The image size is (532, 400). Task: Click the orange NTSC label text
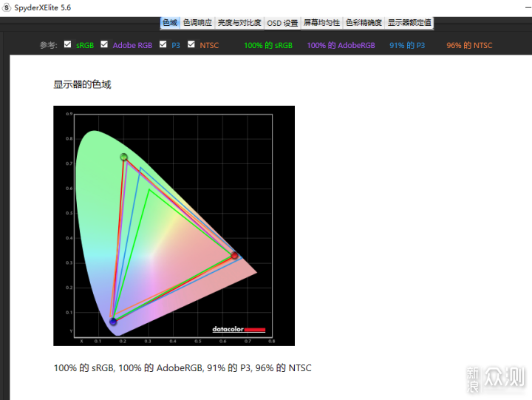click(x=209, y=45)
